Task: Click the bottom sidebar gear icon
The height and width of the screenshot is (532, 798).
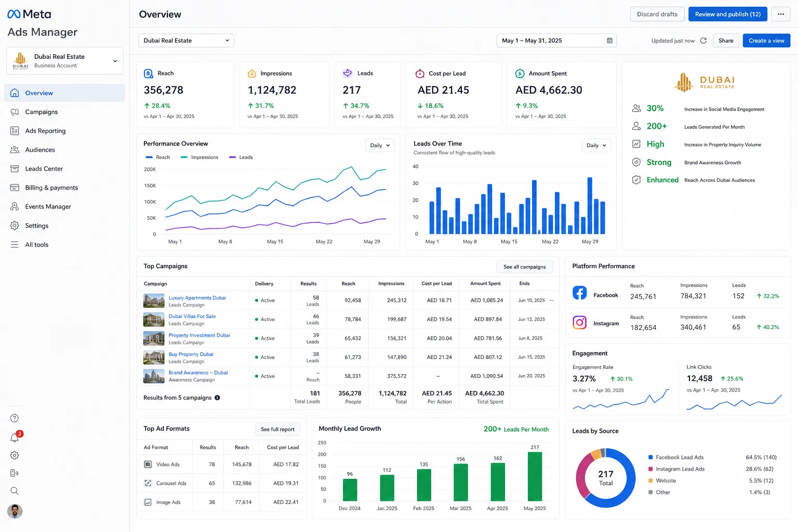Action: point(15,456)
